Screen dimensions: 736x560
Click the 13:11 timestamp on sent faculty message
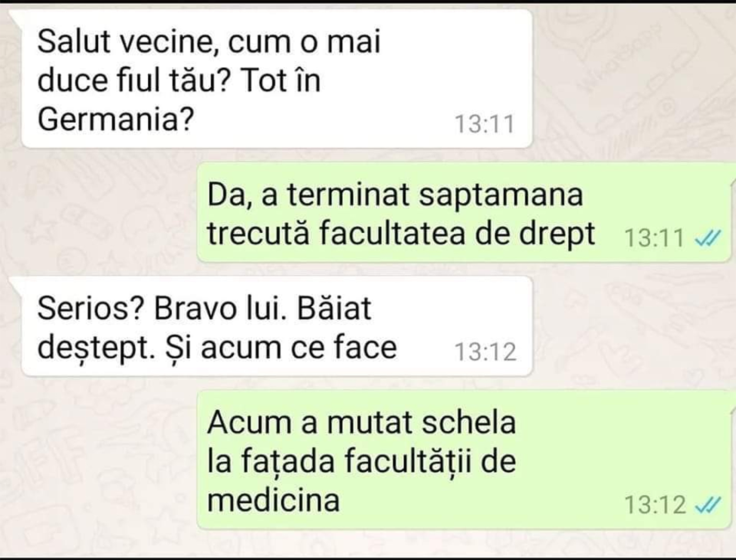[x=654, y=238]
